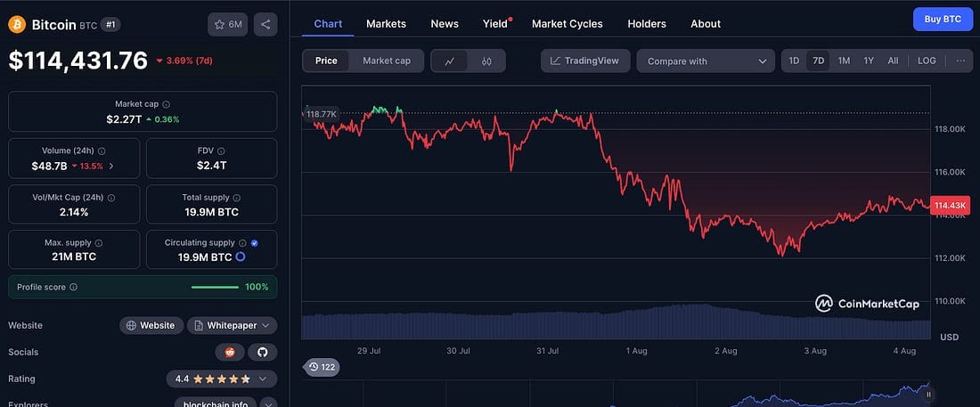980x407 pixels.
Task: Click the Bitcoin logo icon
Action: [x=17, y=24]
